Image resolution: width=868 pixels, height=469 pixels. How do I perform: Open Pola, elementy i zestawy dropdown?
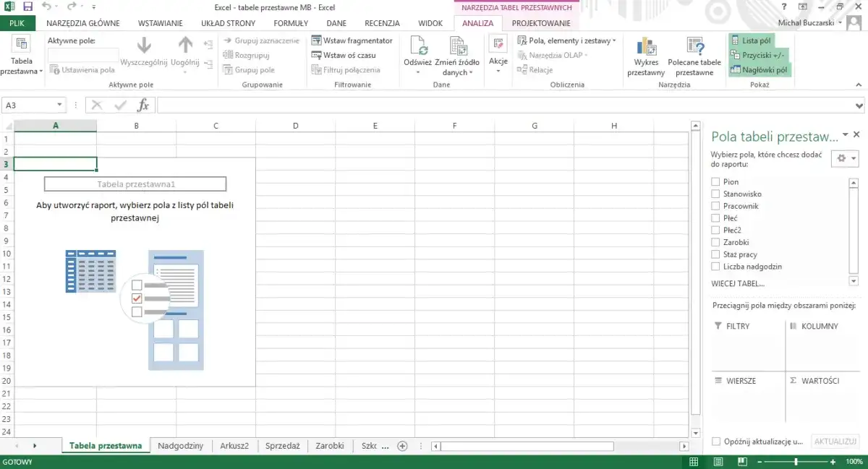(567, 40)
